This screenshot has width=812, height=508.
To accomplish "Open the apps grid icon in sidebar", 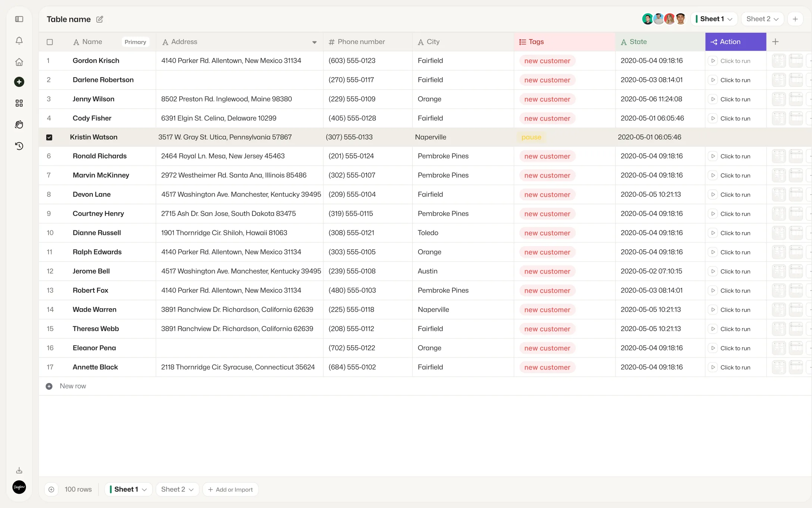I will [19, 103].
